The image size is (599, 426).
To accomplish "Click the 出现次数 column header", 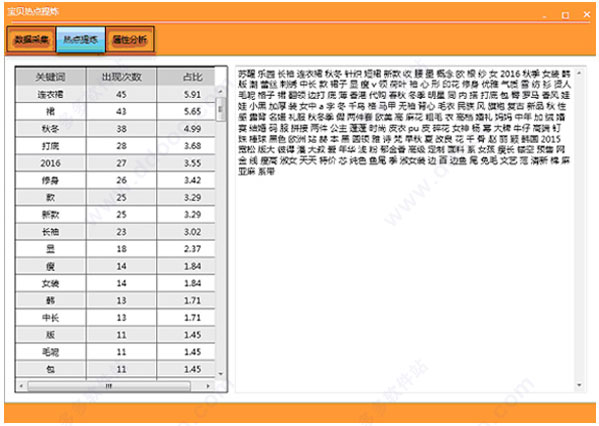I will coord(121,77).
